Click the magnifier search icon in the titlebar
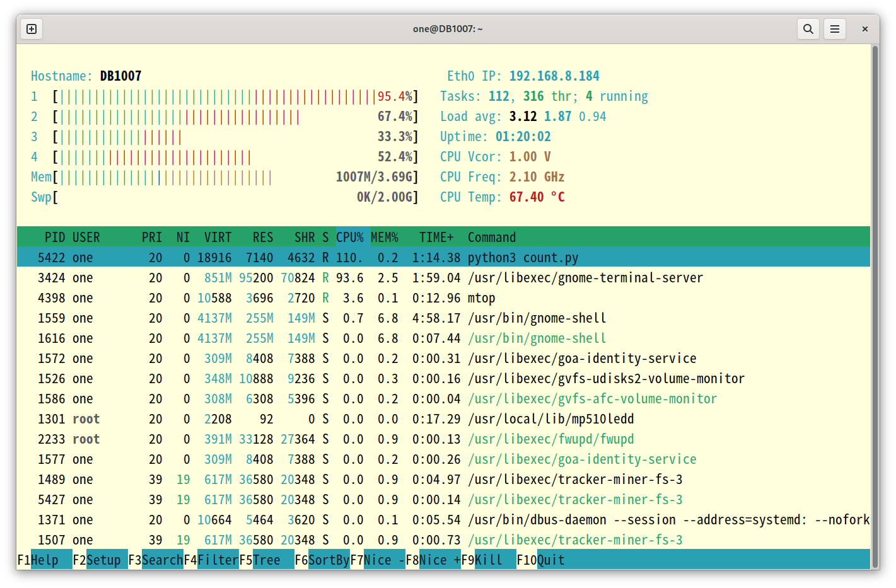This screenshot has width=896, height=588. point(808,28)
